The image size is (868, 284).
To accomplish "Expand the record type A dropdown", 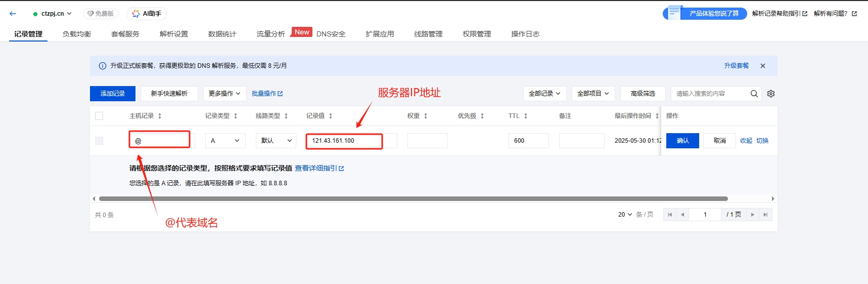I will click(225, 141).
